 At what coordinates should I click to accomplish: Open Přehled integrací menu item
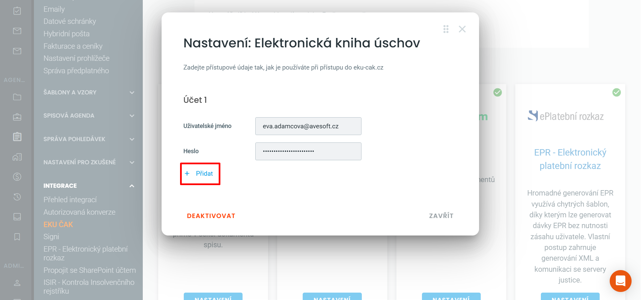pos(70,200)
